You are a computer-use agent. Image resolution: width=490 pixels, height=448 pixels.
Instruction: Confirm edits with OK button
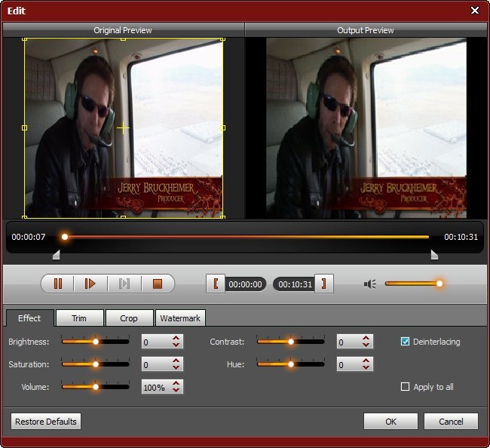pos(390,422)
